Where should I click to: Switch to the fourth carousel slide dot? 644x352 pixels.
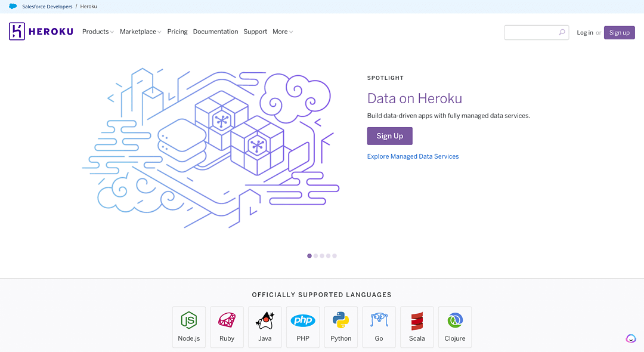pyautogui.click(x=328, y=256)
